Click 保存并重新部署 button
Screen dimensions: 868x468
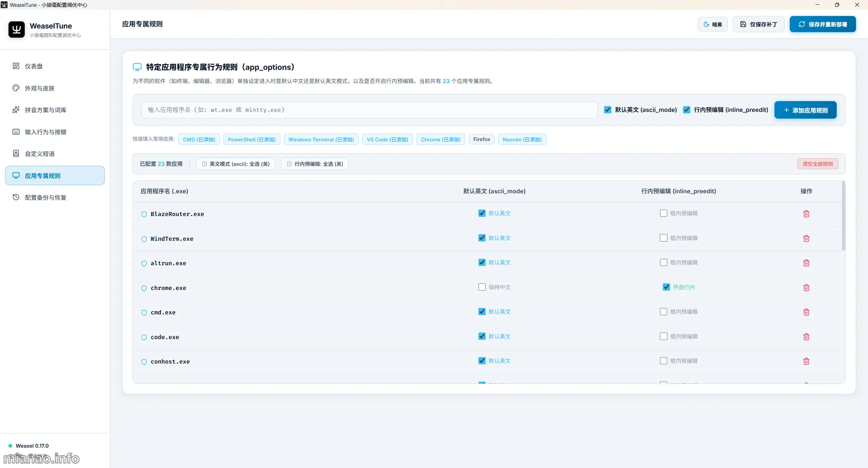823,24
